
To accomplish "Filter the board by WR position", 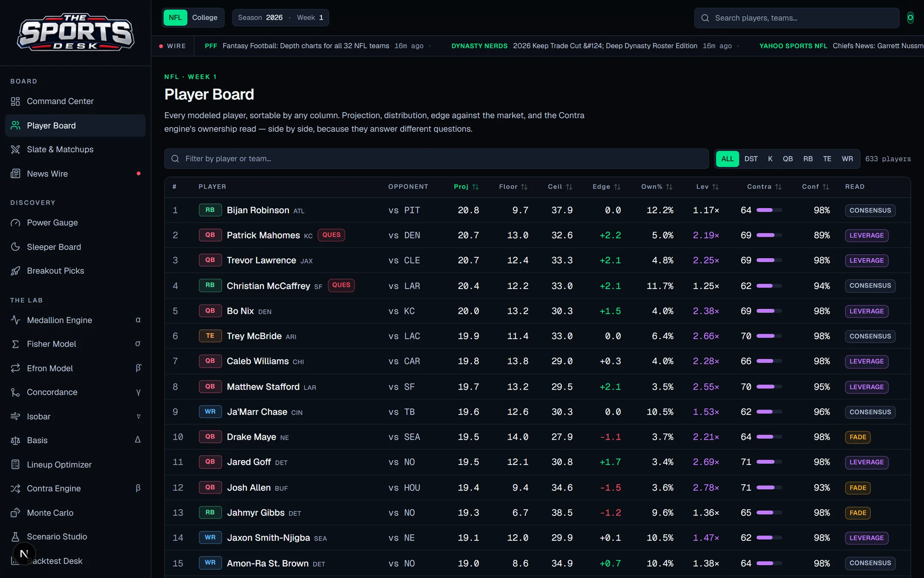I will pos(847,159).
